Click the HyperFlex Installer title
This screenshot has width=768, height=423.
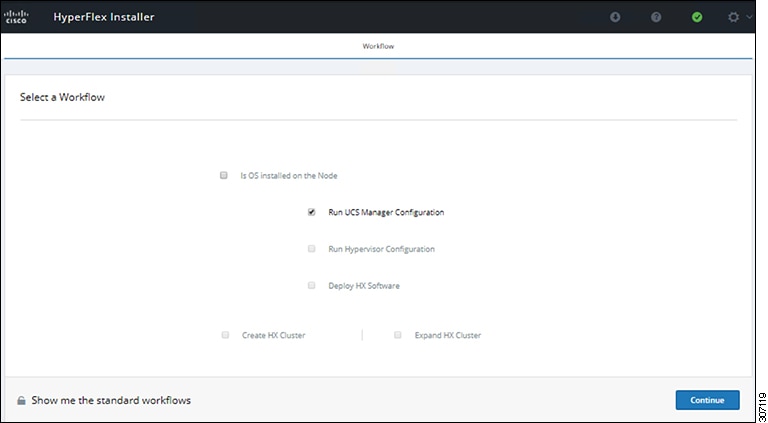point(104,17)
